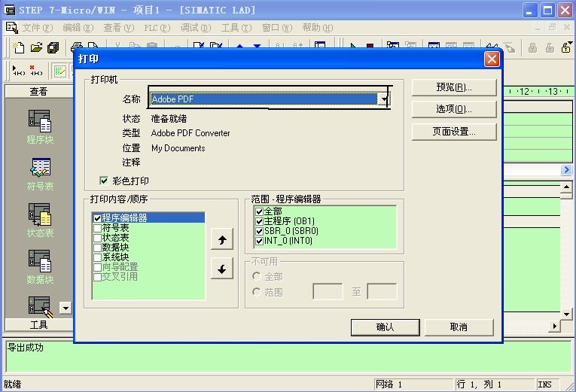Click the editor scrollbar up arrow

coord(566,187)
